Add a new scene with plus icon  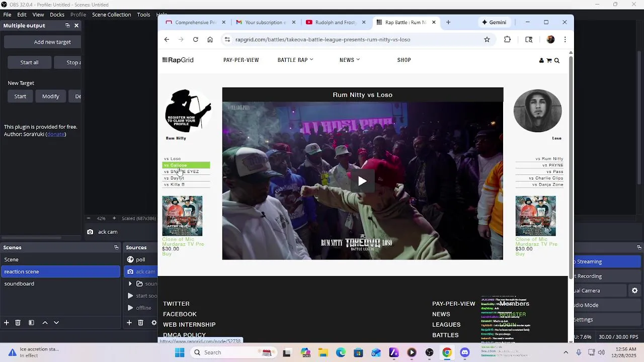pyautogui.click(x=7, y=323)
